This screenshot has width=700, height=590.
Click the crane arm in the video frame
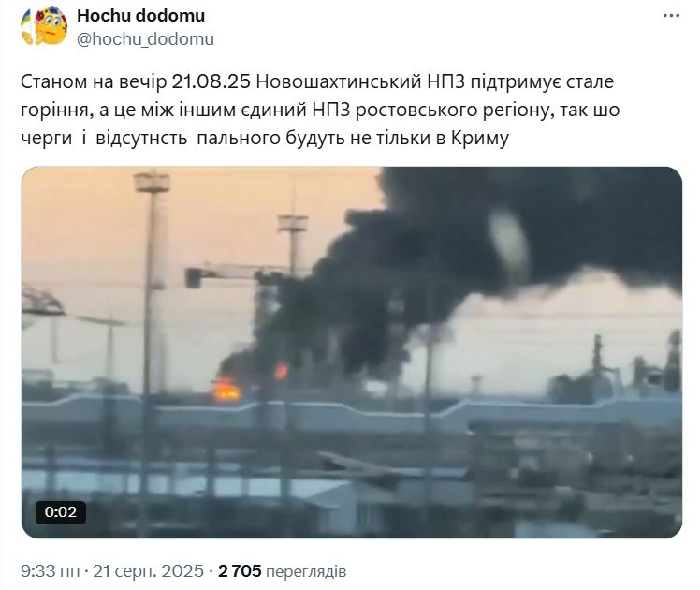tap(232, 273)
